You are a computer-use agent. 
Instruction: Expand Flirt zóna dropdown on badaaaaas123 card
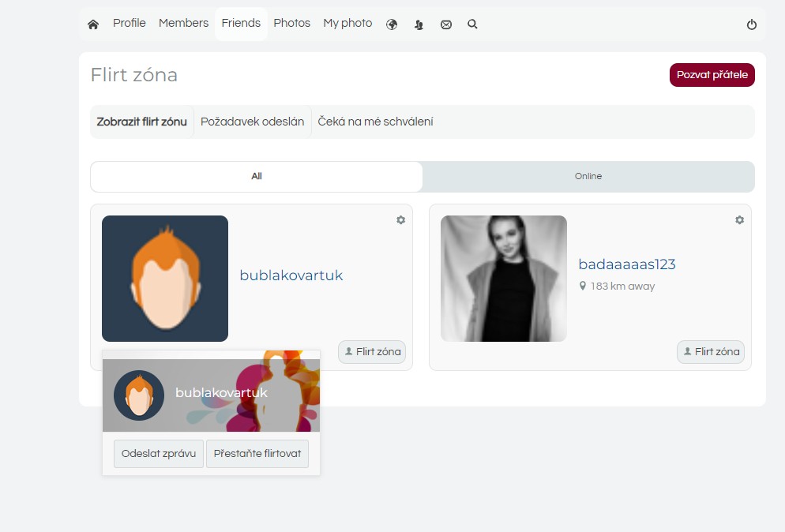[x=710, y=352]
